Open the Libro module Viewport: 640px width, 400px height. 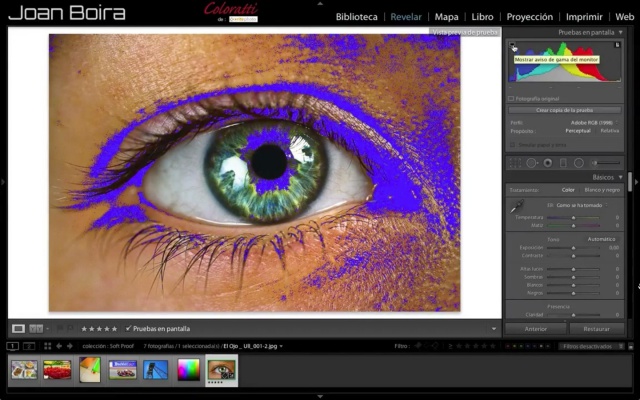[x=482, y=17]
